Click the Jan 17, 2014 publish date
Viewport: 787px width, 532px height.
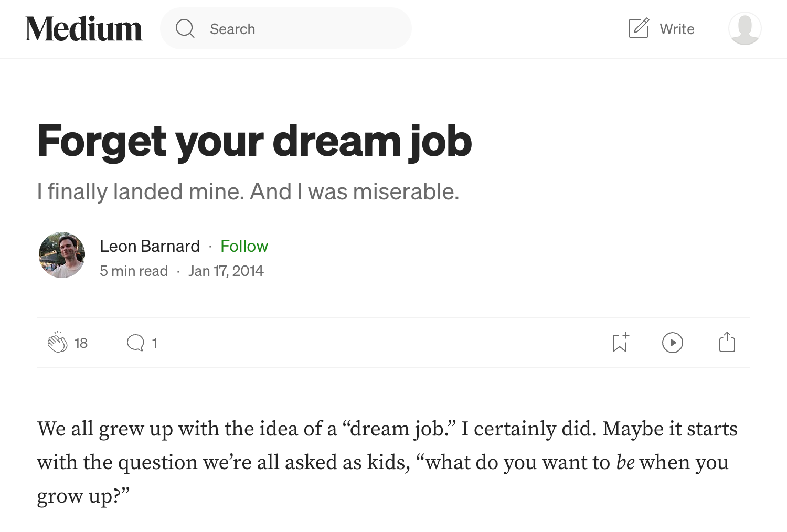226,271
